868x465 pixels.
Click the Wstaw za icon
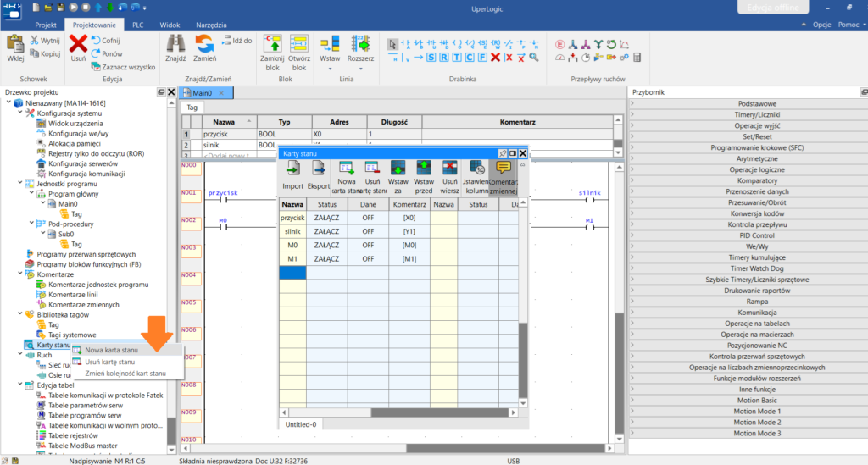coord(398,168)
